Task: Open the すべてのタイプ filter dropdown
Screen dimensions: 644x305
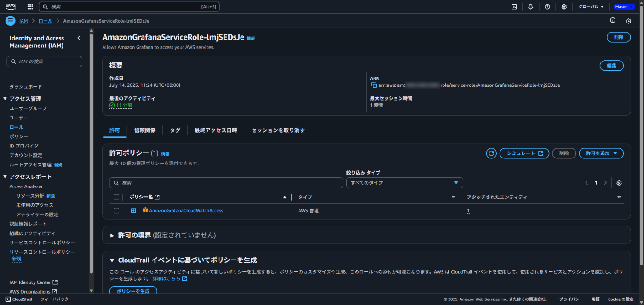Action: (x=404, y=183)
